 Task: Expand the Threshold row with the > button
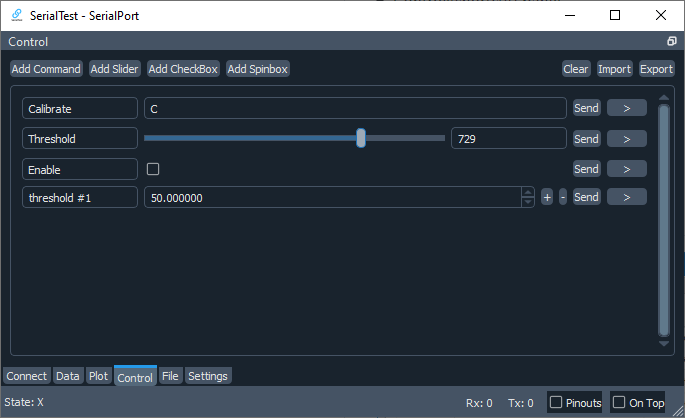tap(626, 139)
